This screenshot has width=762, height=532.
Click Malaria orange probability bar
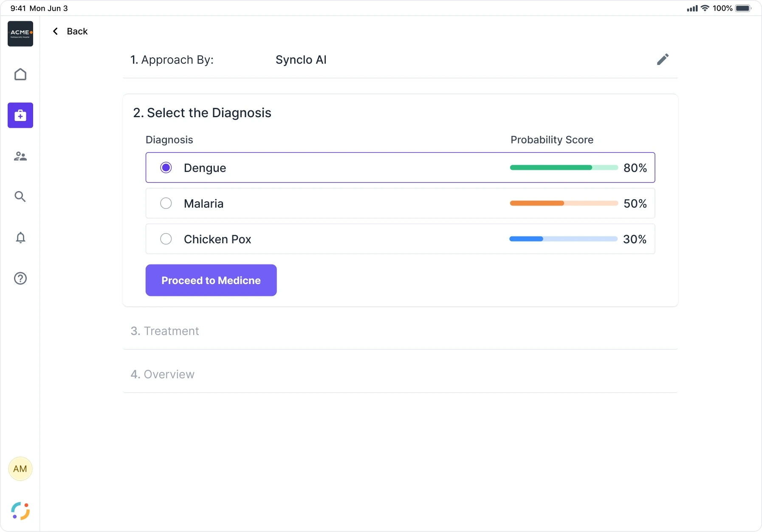[x=564, y=203]
